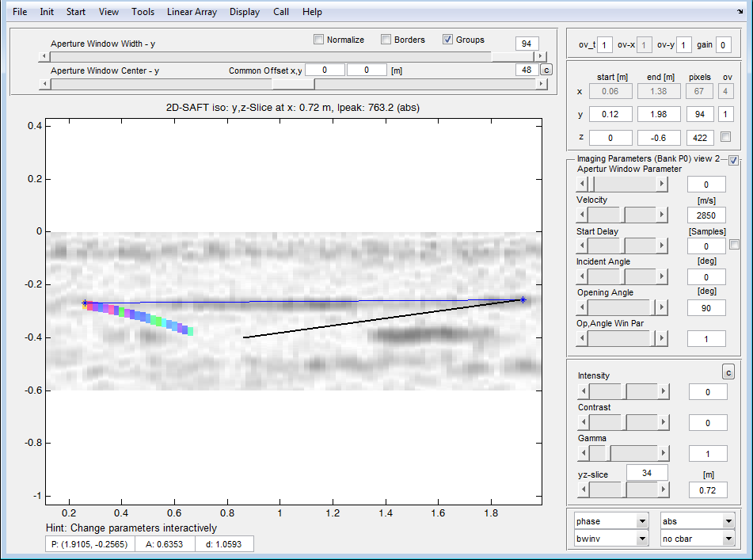
Task: Uncheck the Groups checkbox
Action: tap(447, 40)
